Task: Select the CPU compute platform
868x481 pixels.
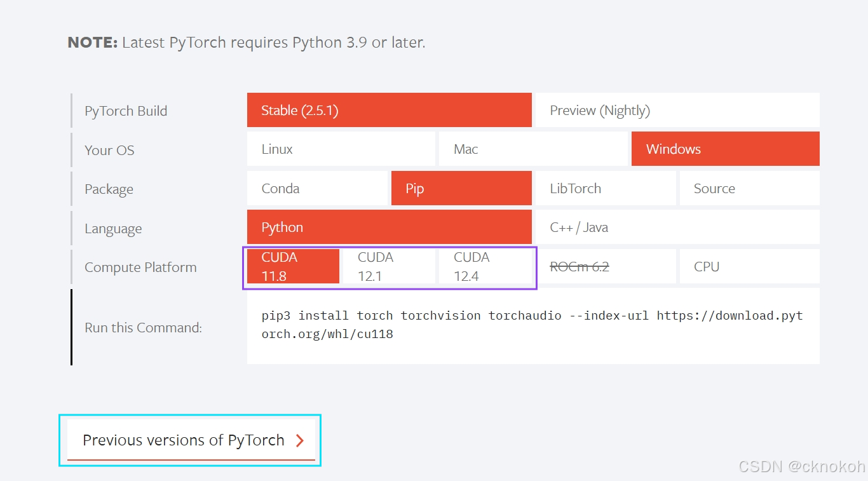Action: coord(750,266)
